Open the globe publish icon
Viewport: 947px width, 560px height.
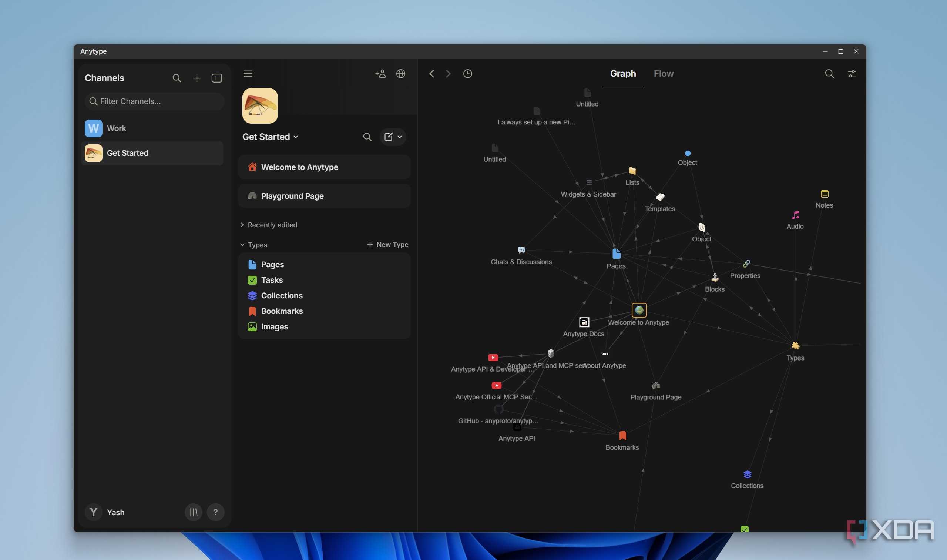coord(401,74)
